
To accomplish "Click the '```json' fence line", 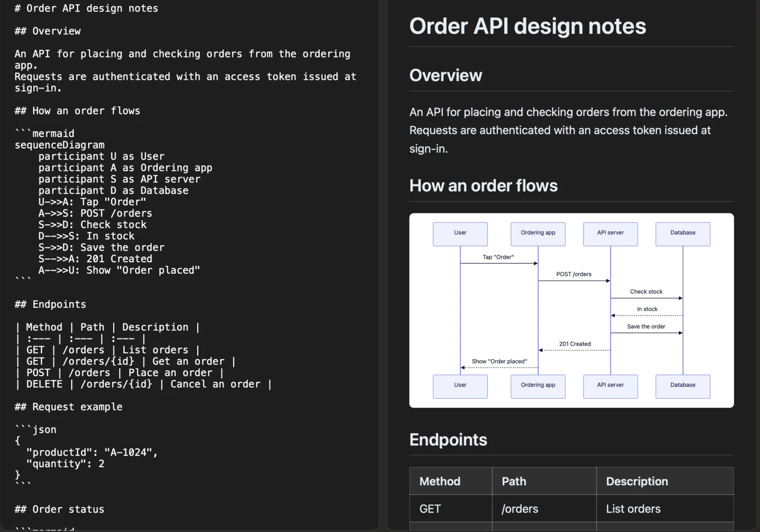I will (x=36, y=430).
